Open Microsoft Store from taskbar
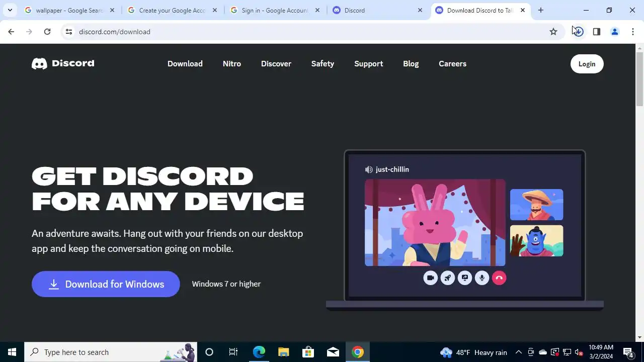The height and width of the screenshot is (362, 644). pyautogui.click(x=308, y=352)
